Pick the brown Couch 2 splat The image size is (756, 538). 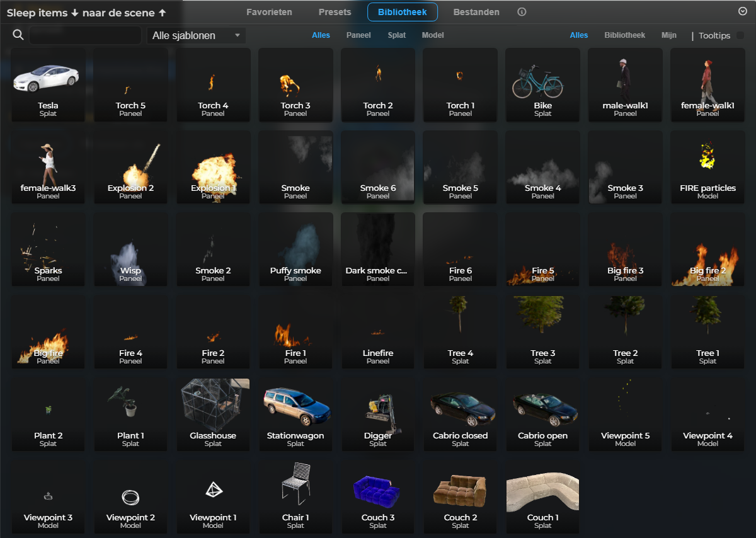pos(461,497)
